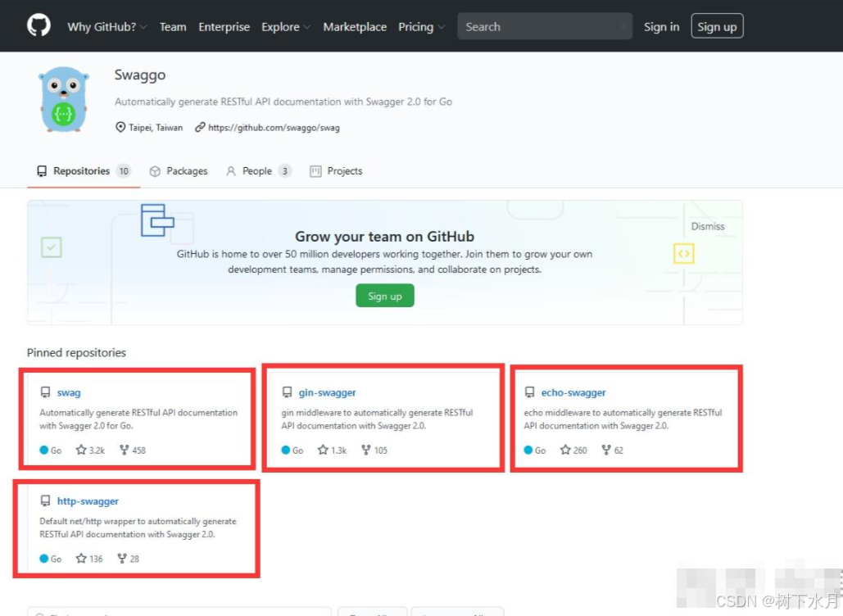Expand the Why GitHub? dropdown menu
The width and height of the screenshot is (843, 616).
[107, 26]
